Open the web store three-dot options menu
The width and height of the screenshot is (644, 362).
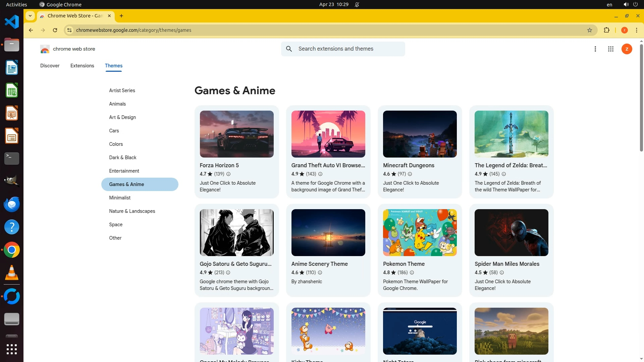pos(595,49)
